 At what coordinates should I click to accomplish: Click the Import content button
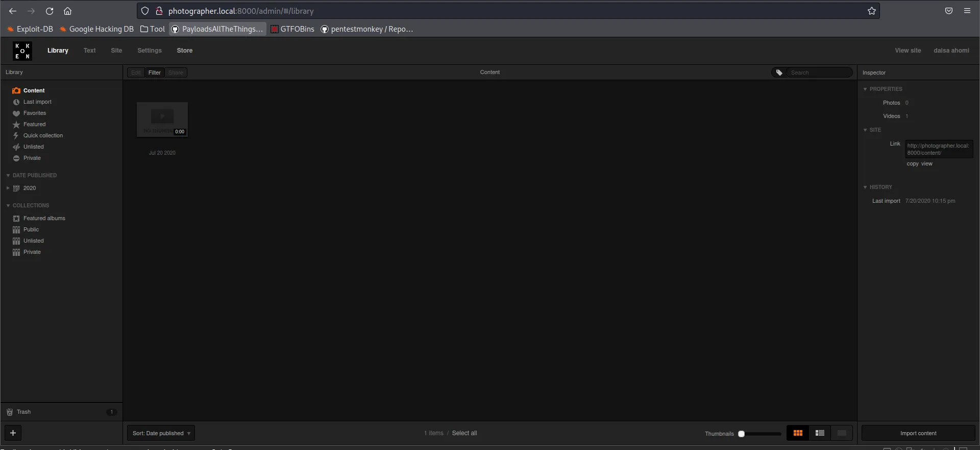[x=918, y=433]
